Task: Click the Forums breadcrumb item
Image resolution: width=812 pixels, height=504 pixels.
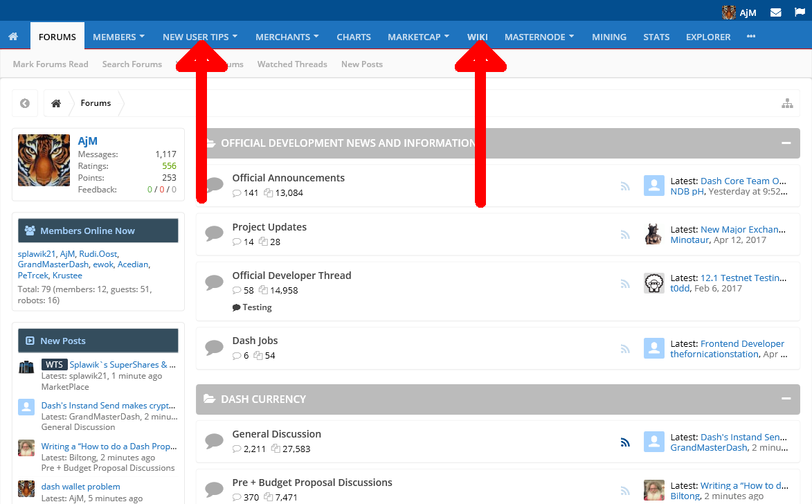Action: pos(96,103)
